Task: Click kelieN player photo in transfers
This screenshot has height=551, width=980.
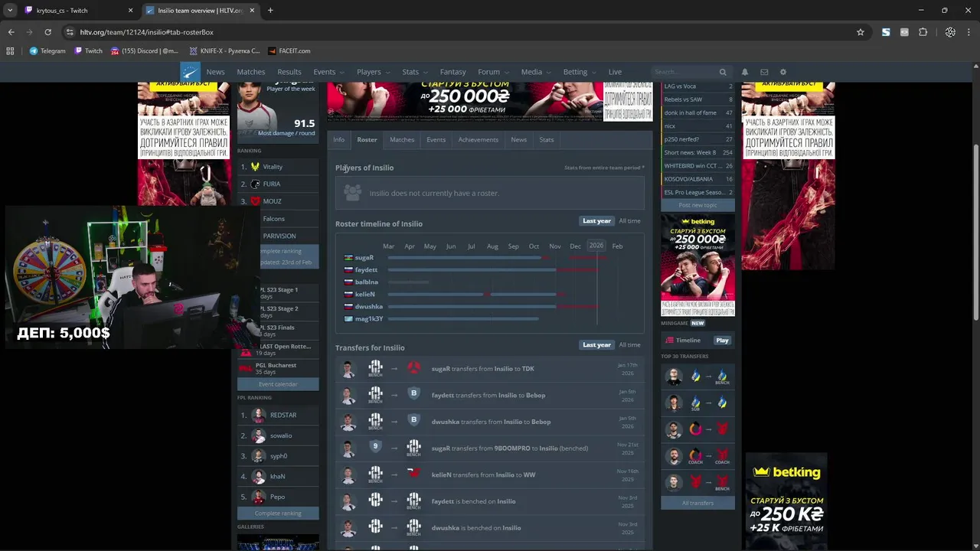Action: pos(348,475)
